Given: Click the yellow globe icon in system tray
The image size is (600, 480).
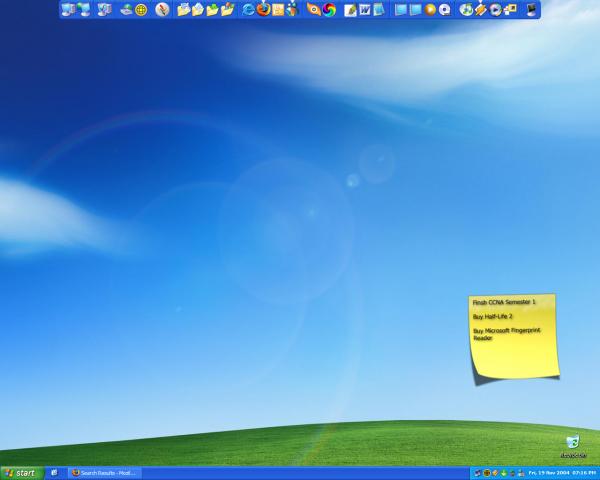Looking at the screenshot, I should 487,473.
